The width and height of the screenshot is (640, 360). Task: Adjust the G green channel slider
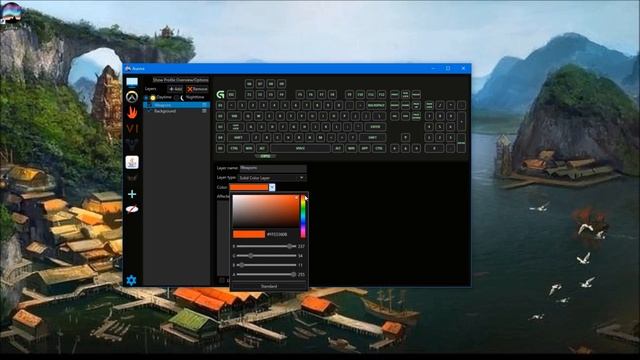click(266, 256)
